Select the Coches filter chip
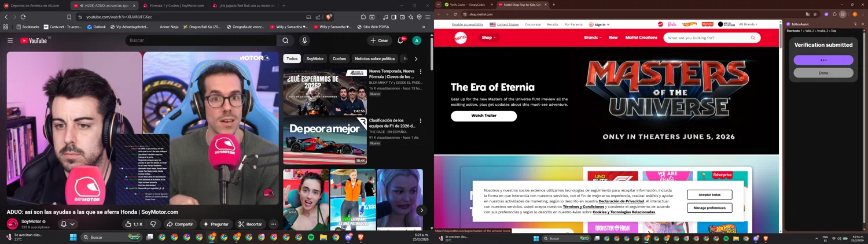 [340, 58]
